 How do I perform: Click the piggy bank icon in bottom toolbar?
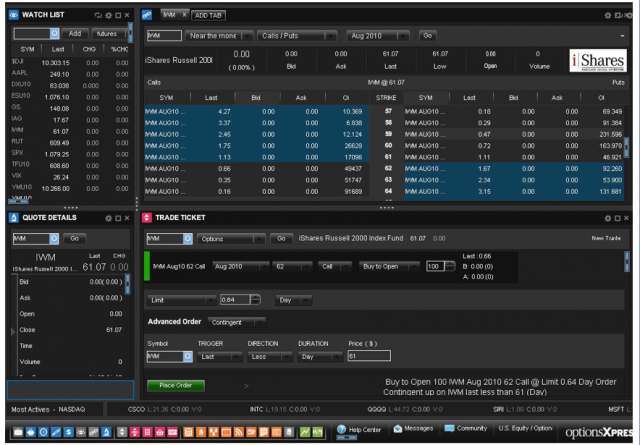click(31, 432)
